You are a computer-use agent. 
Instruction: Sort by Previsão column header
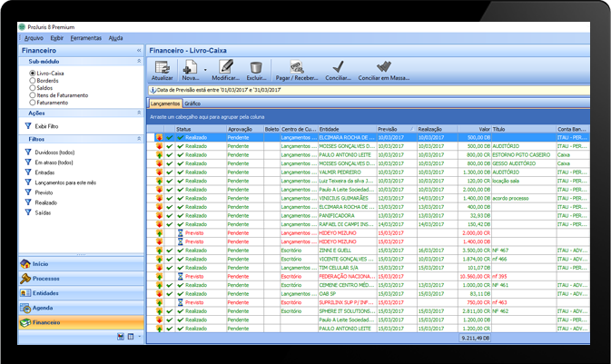(x=396, y=129)
